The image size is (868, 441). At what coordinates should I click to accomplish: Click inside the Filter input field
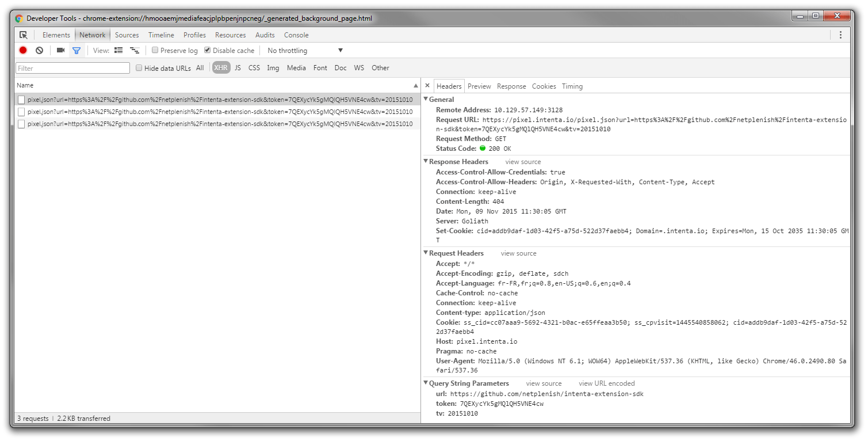point(72,68)
